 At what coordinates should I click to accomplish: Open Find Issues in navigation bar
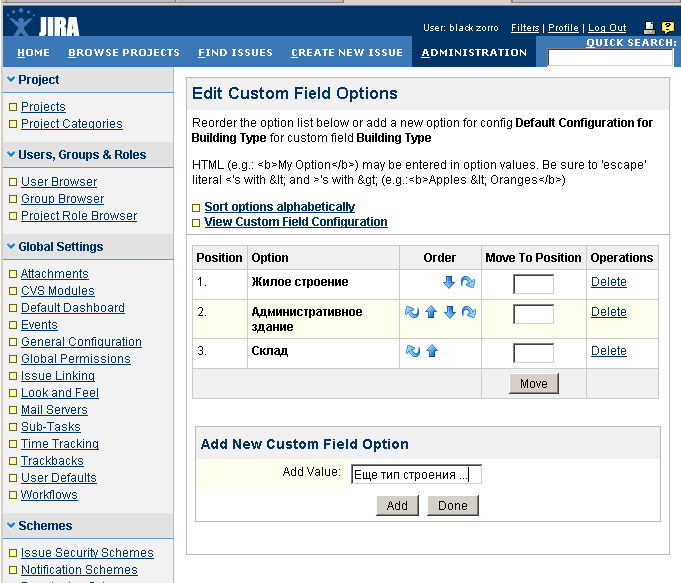click(x=235, y=53)
